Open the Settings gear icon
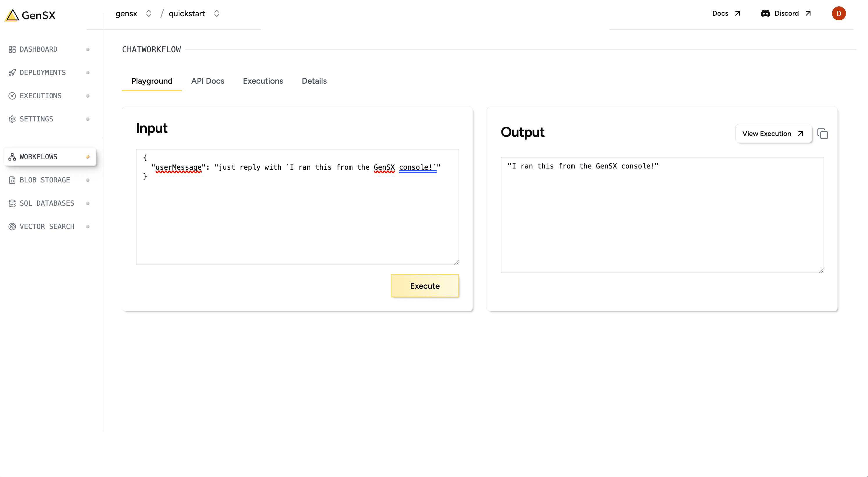The height and width of the screenshot is (477, 868). point(12,119)
